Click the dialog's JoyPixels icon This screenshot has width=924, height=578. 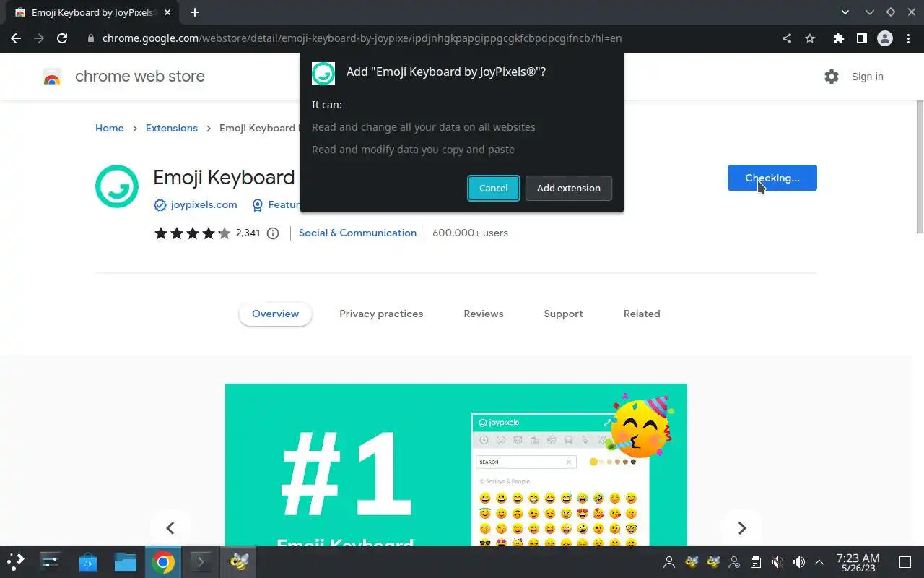tap(323, 74)
